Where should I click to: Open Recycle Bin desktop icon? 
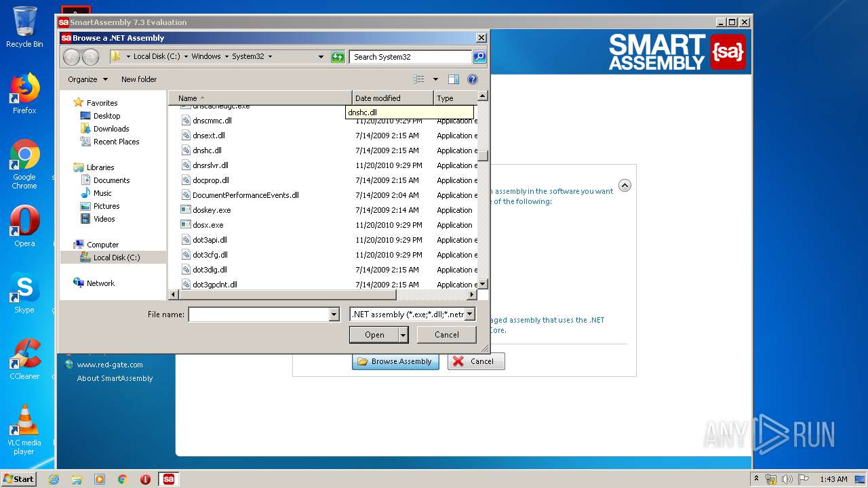tap(24, 27)
